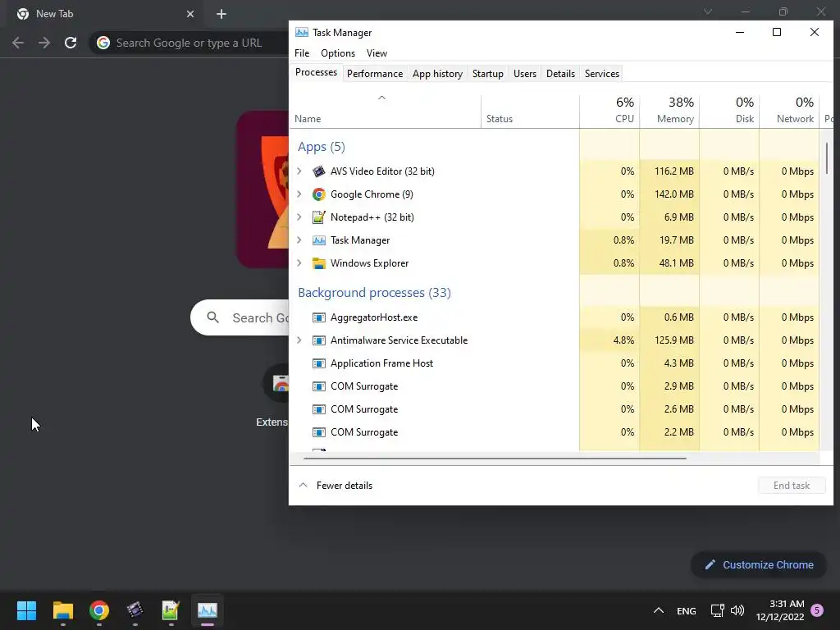Open network status in the system tray
This screenshot has width=840, height=630.
(x=717, y=610)
